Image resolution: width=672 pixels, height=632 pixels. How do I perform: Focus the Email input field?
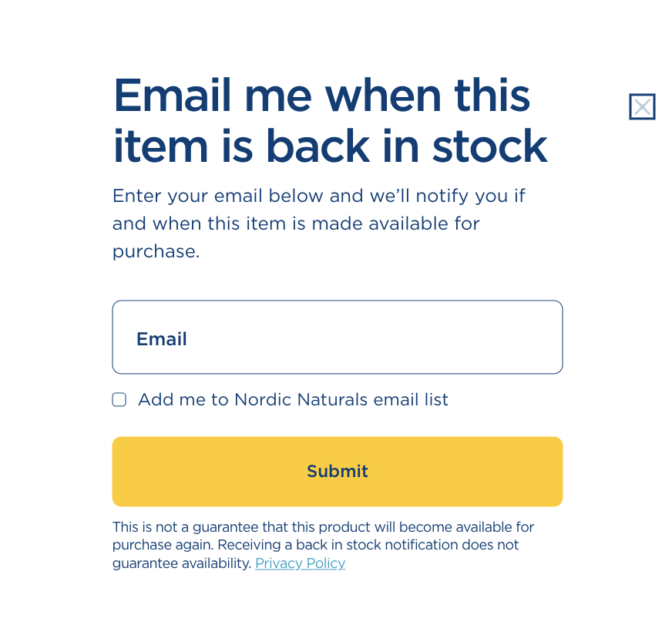point(338,338)
